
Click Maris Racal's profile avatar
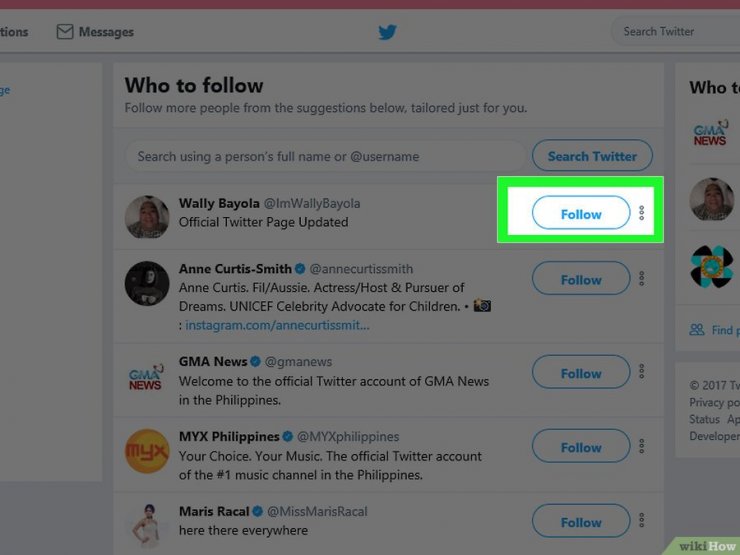coord(146,526)
